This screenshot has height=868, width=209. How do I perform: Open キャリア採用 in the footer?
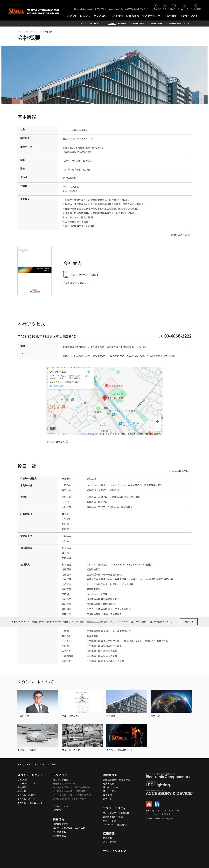(110, 842)
